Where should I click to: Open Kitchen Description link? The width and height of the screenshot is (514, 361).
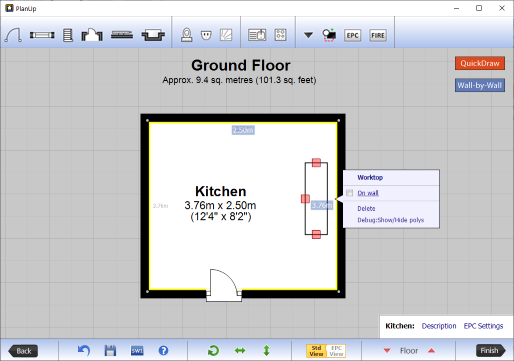point(439,326)
